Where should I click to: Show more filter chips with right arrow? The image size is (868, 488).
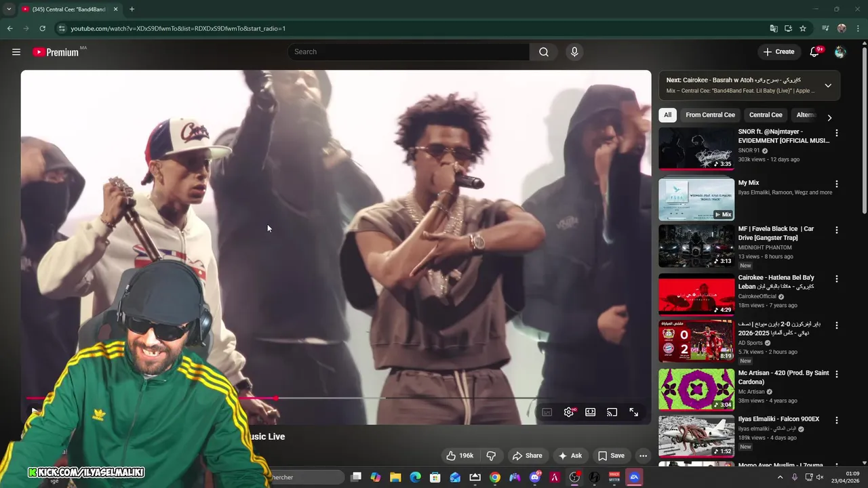[829, 117]
